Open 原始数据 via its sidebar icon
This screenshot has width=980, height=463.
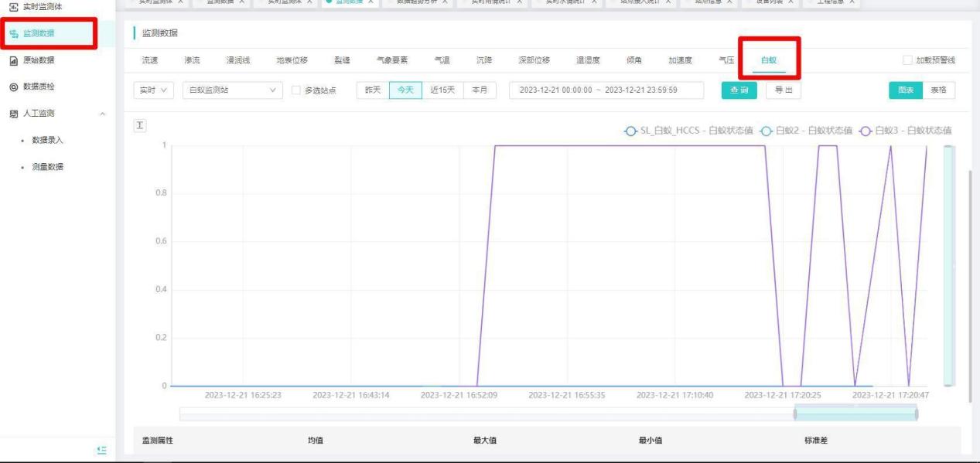pyautogui.click(x=14, y=60)
